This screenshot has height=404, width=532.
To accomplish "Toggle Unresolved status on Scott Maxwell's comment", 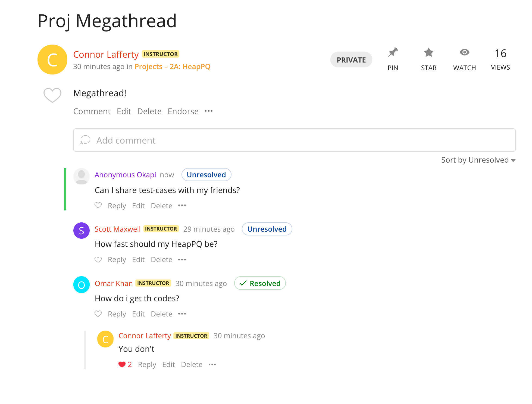I will (x=267, y=229).
